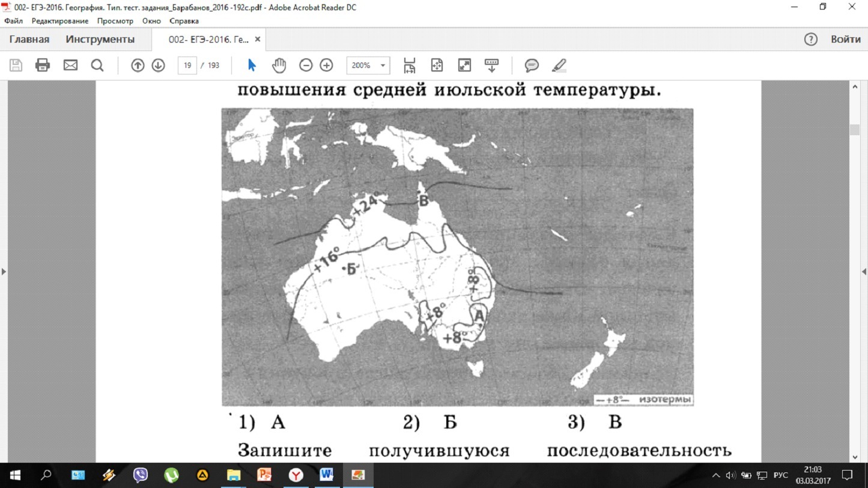Open Windows taskbar search
This screenshot has height=488, width=868.
coord(46,475)
